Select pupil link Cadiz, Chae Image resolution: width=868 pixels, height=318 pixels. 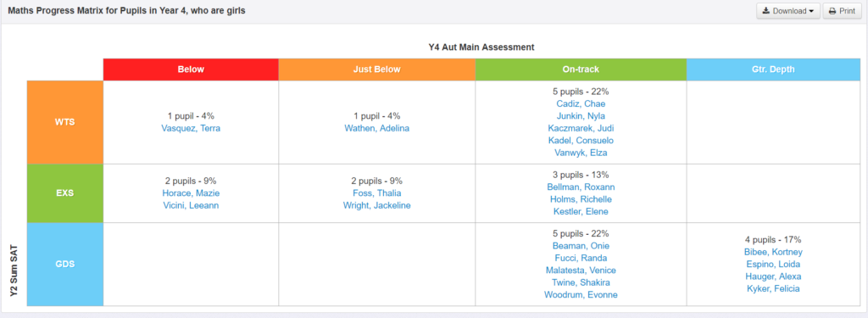[x=581, y=104]
